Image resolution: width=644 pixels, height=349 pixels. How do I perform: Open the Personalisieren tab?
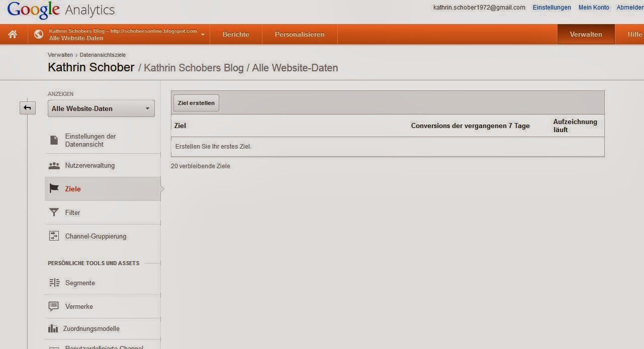click(300, 35)
